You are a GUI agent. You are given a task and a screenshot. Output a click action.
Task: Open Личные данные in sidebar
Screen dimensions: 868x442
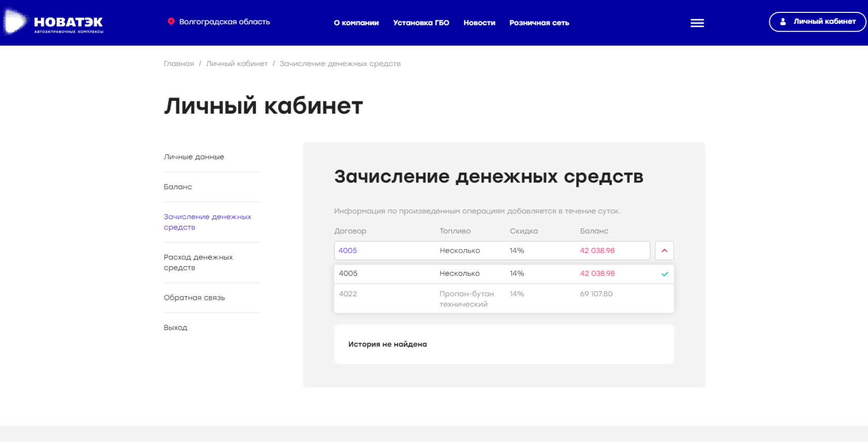pyautogui.click(x=194, y=157)
